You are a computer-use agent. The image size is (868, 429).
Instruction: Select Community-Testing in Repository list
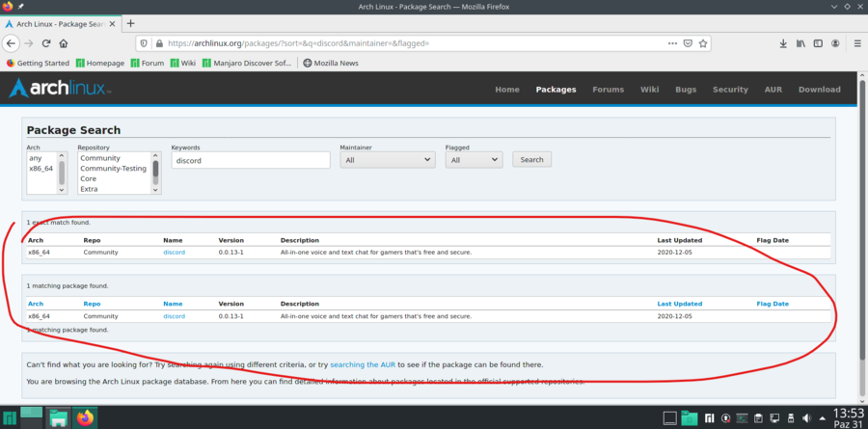pos(115,169)
